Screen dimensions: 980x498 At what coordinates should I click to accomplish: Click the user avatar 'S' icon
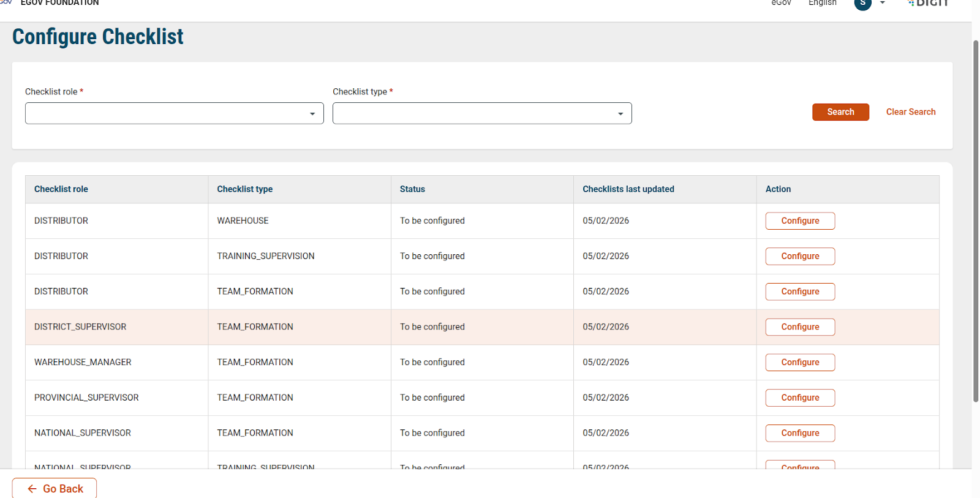pos(862,4)
